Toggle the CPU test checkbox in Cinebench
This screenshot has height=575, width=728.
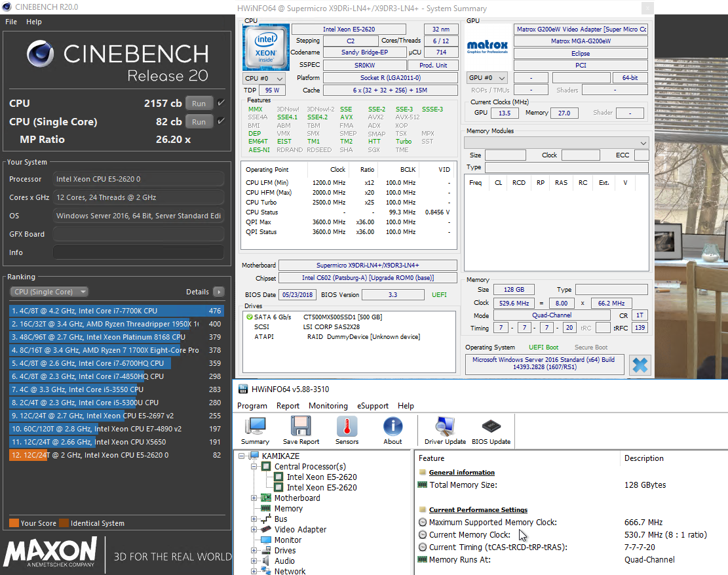pos(221,103)
